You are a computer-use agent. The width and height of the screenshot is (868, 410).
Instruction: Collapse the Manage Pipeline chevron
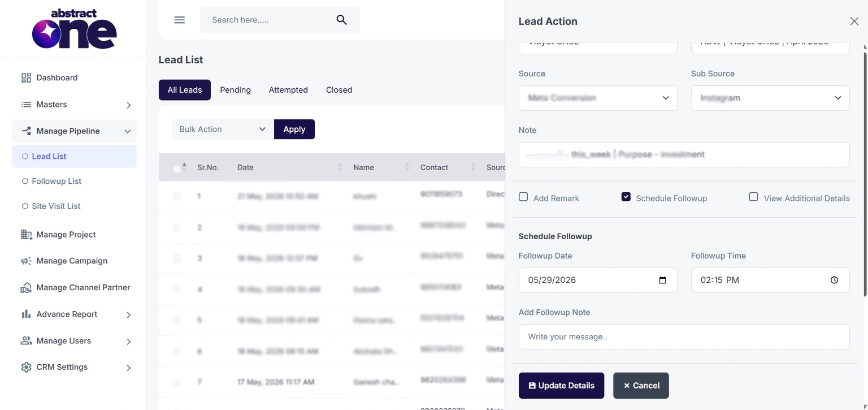point(127,131)
